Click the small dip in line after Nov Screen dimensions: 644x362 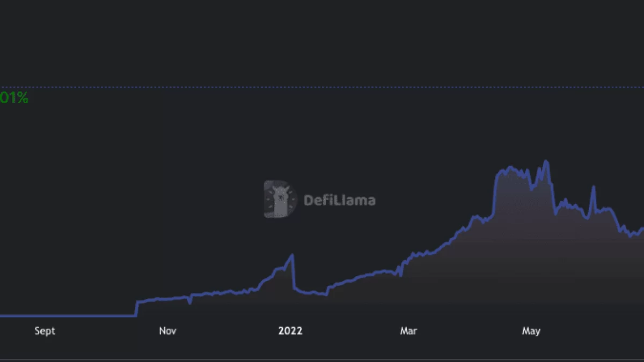pos(190,302)
